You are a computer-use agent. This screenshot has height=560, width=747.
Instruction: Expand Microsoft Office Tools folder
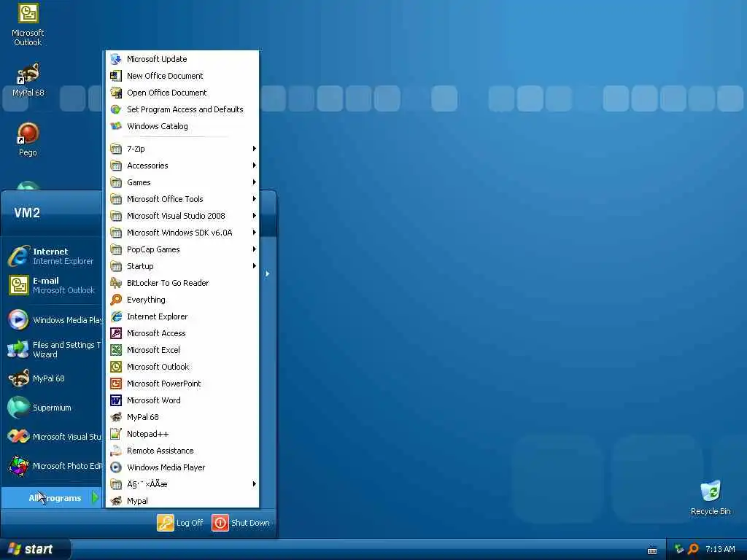click(182, 199)
